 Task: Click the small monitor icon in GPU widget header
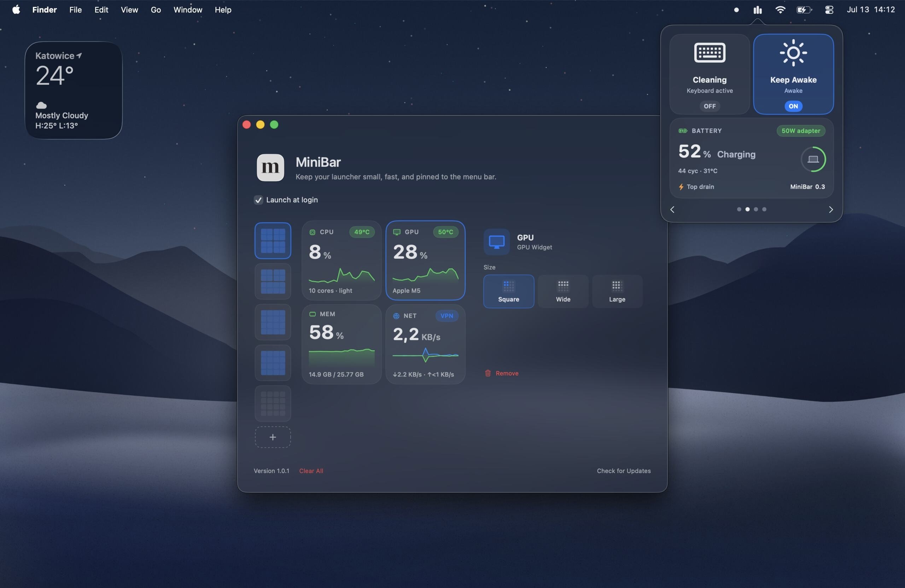[x=397, y=232]
